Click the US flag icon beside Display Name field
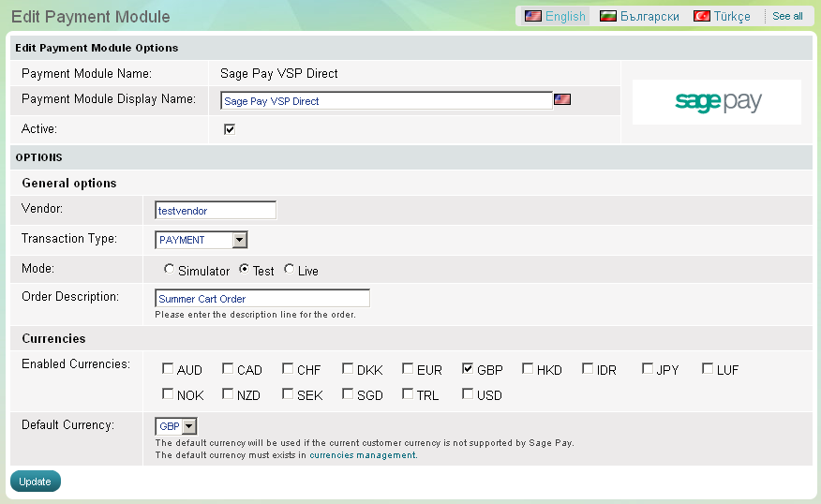821x504 pixels. coord(562,100)
